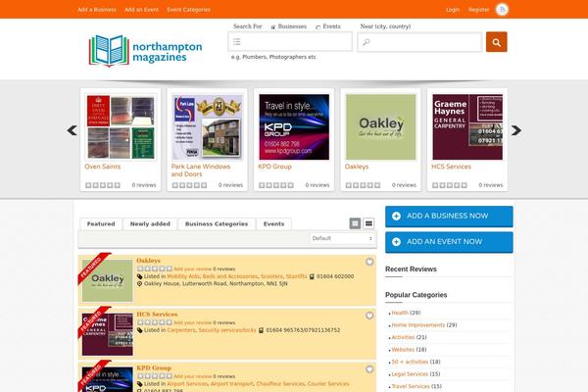The height and width of the screenshot is (392, 588).
Task: Select the Businesses radio option
Action: 273,27
